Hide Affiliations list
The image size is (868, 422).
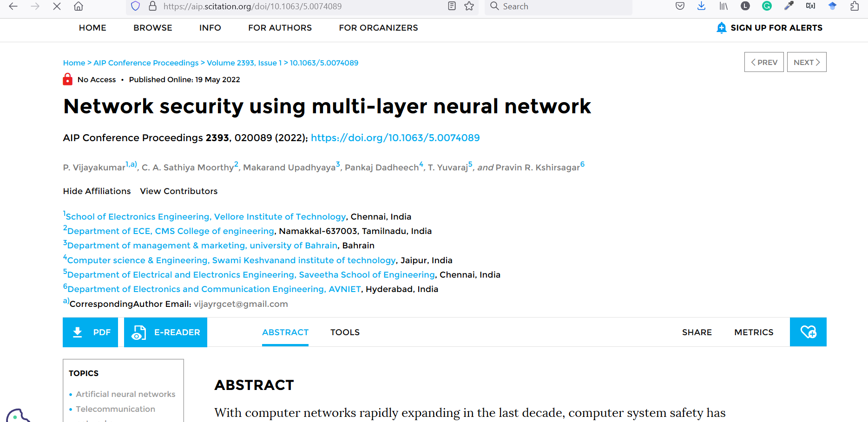(97, 191)
